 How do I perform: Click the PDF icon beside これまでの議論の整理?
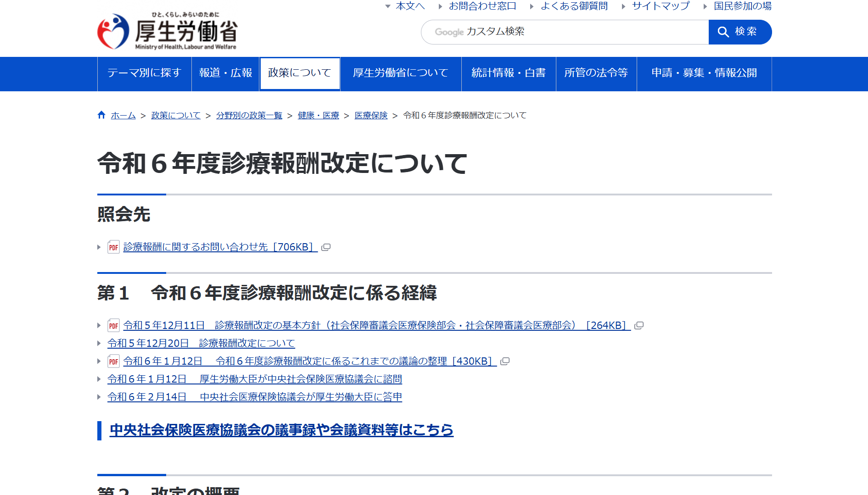coord(113,361)
